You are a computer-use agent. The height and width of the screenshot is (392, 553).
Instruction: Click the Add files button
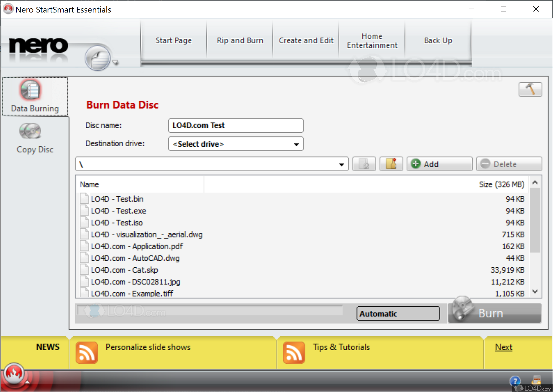point(440,164)
